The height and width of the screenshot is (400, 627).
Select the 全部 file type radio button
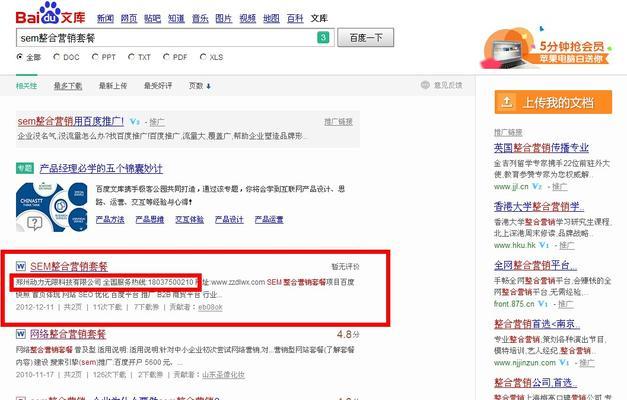coord(20,58)
